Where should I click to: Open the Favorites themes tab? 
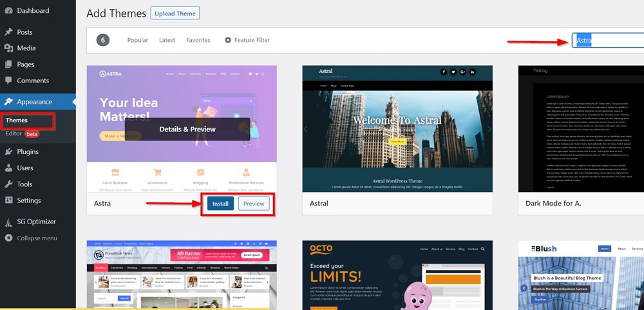pos(198,40)
